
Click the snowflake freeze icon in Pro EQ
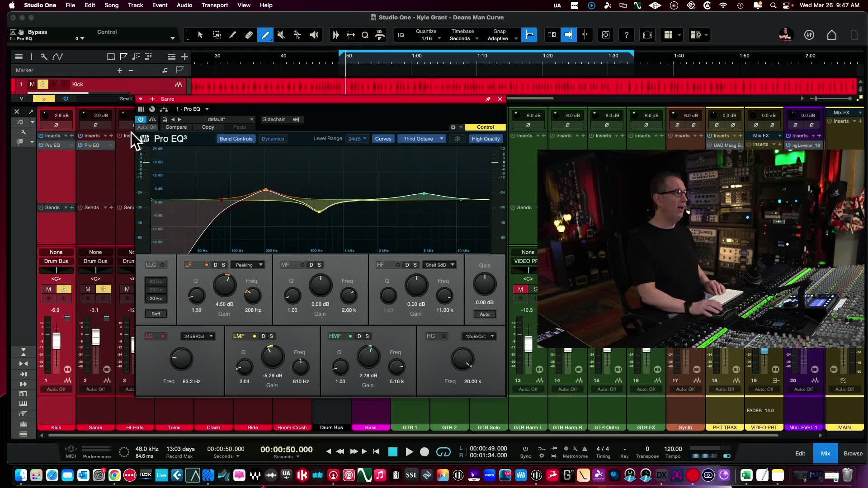[x=458, y=139]
